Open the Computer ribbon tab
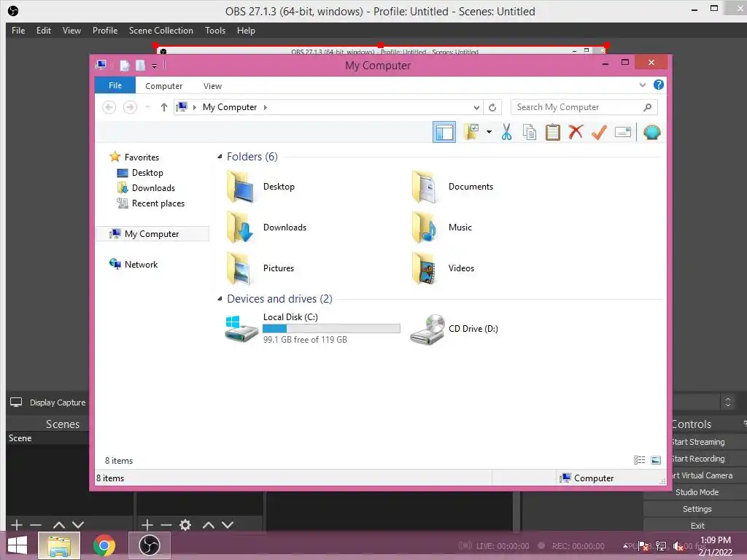Image resolution: width=747 pixels, height=560 pixels. pos(164,86)
